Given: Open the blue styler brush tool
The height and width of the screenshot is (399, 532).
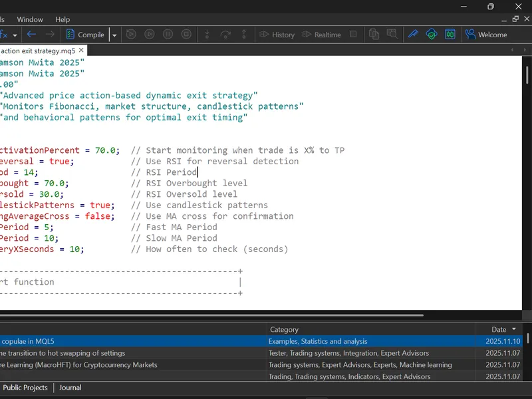Looking at the screenshot, I should tap(413, 35).
